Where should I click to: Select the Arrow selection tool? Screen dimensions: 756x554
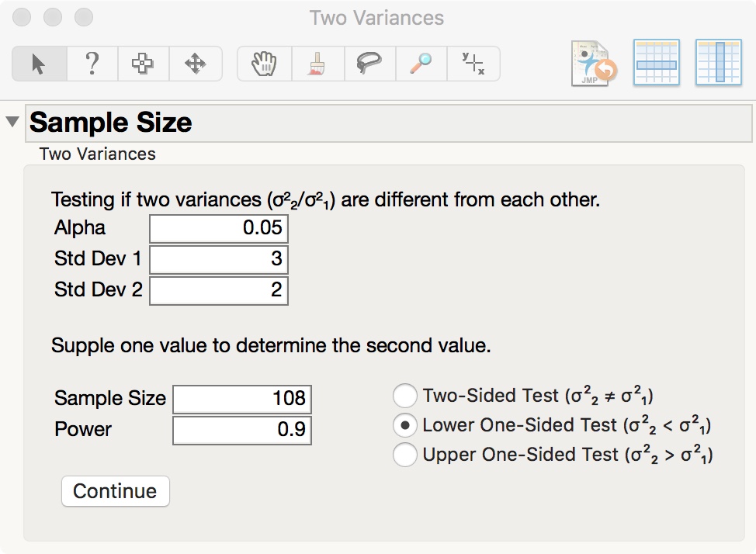[39, 64]
